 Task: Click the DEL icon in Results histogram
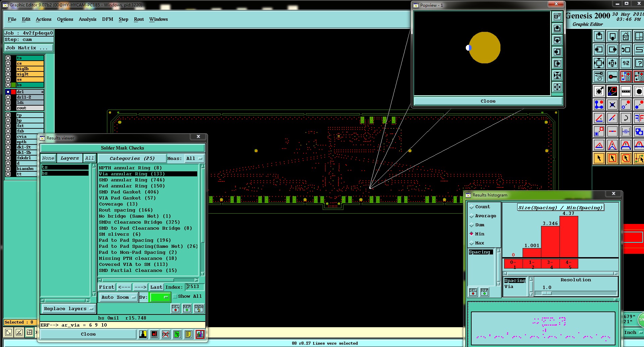473,292
